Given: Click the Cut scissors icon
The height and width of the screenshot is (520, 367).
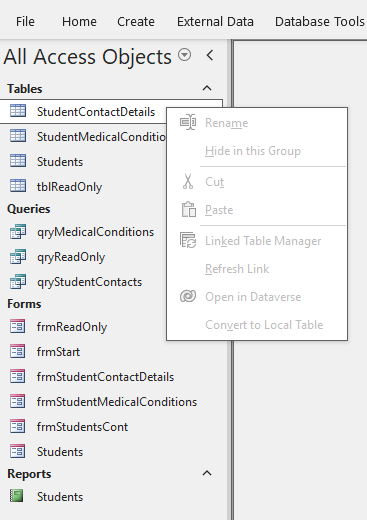Looking at the screenshot, I should tap(188, 182).
